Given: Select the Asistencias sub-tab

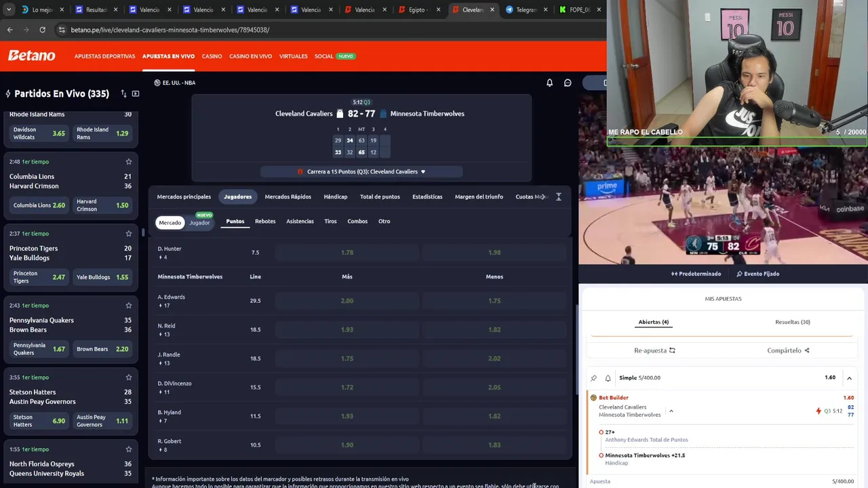Looking at the screenshot, I should 300,221.
